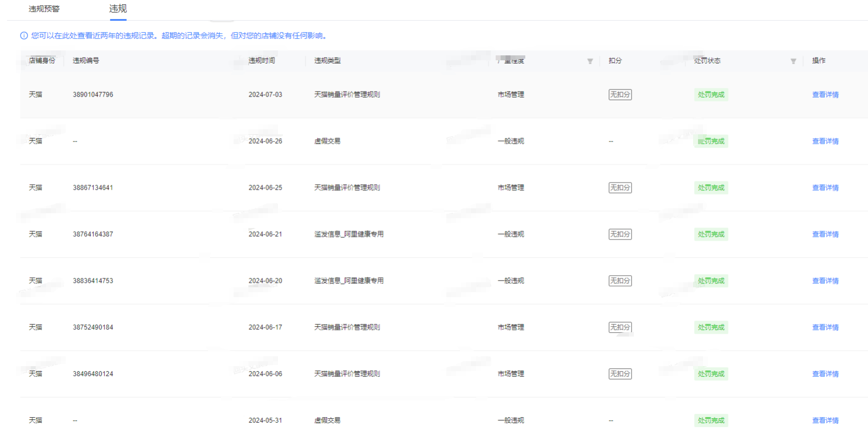
Task: Click the info icon beside the notice text
Action: point(24,36)
